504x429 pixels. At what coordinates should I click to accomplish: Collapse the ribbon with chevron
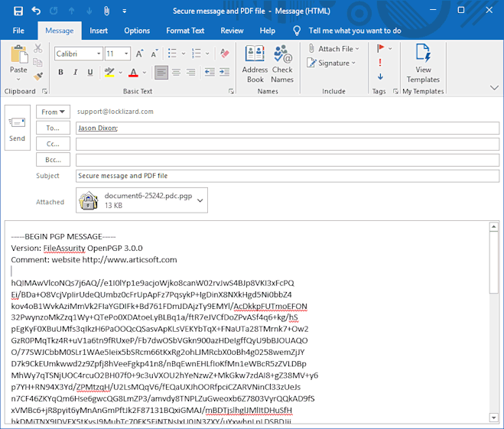[494, 87]
